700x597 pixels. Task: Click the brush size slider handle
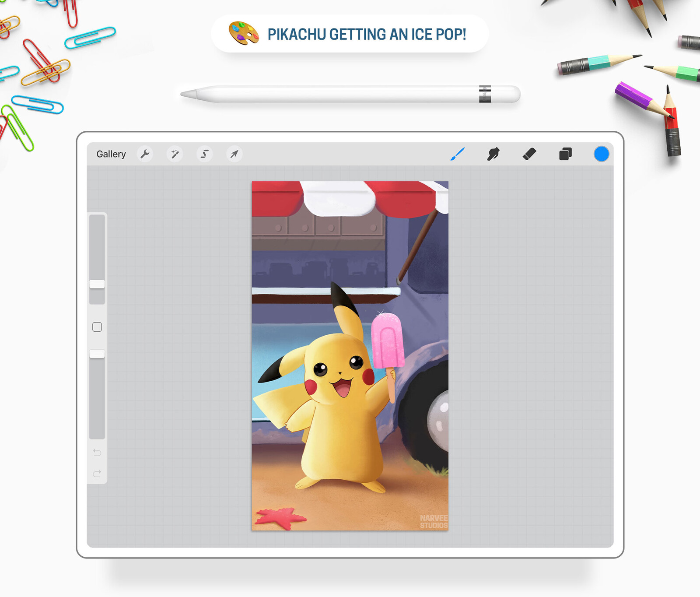pos(97,284)
